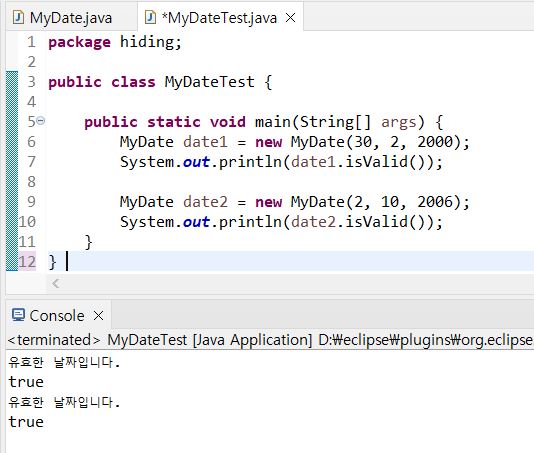Click 'MyDate(30, 2, 2000)' constructor call

(376, 142)
